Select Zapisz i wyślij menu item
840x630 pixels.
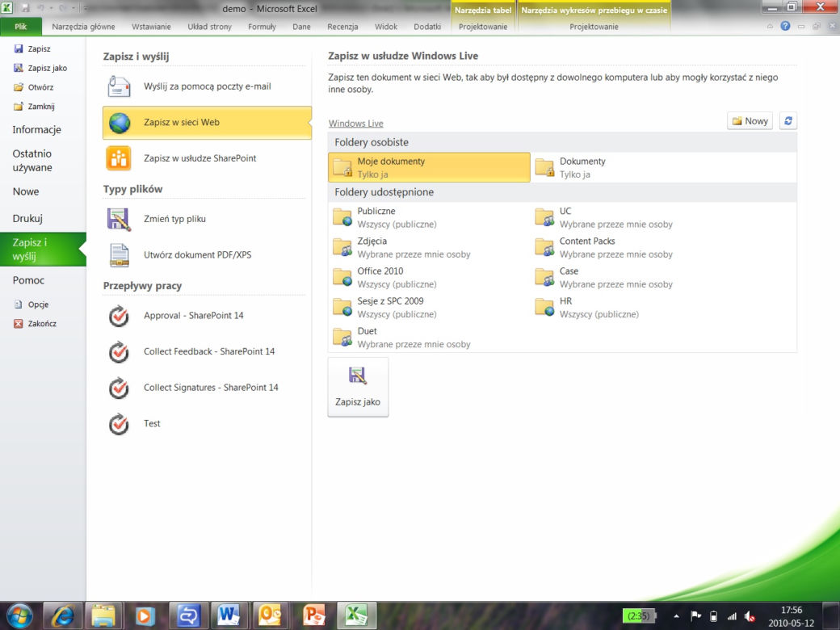43,249
